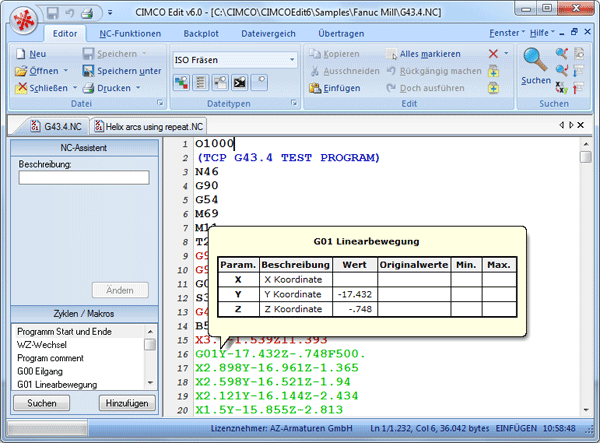Click the blue down-arrow go-to icon
The width and height of the screenshot is (600, 443).
coord(579,70)
